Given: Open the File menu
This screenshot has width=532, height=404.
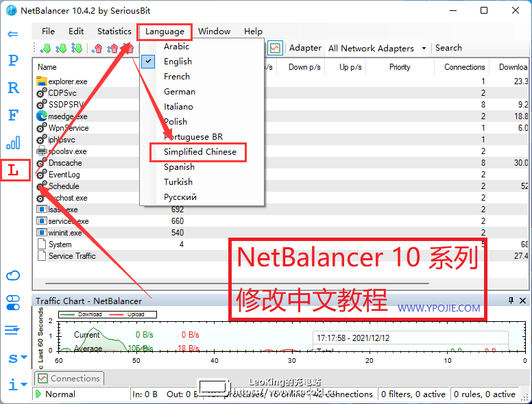Looking at the screenshot, I should pos(48,31).
